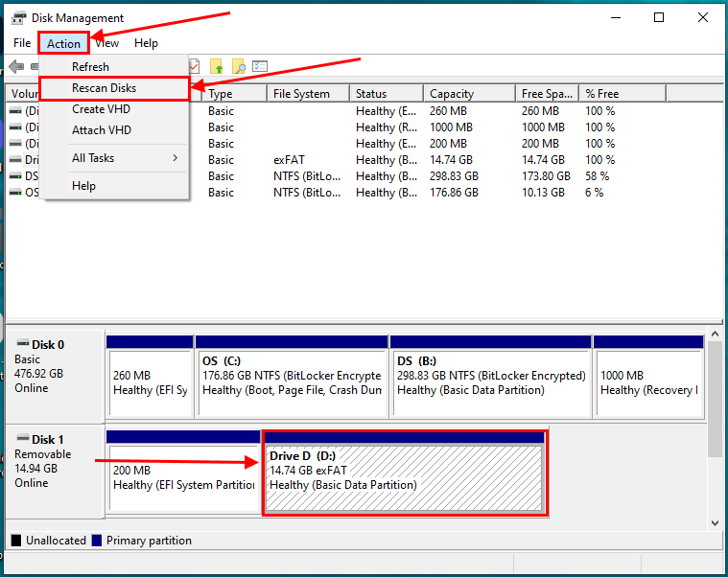Click the folder with magnifier toolbar icon
728x577 pixels.
238,66
